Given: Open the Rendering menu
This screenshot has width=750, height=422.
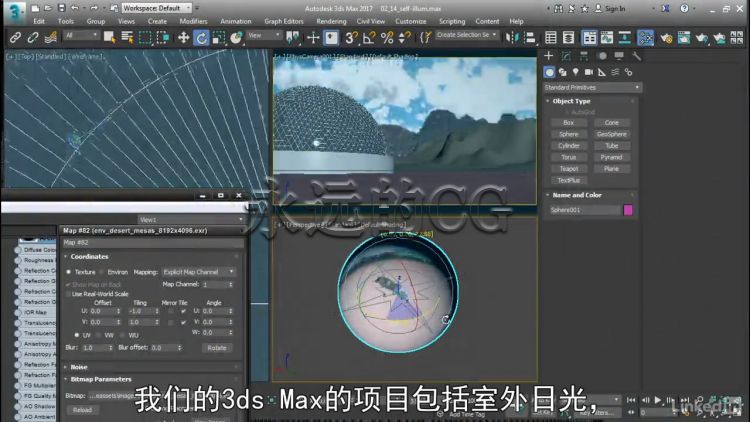Looking at the screenshot, I should click(x=331, y=21).
